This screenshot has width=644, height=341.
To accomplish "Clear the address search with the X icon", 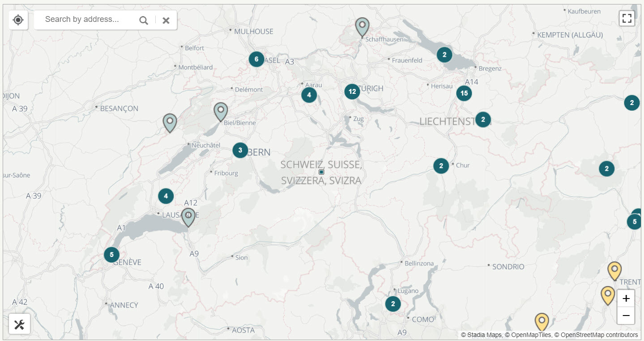I will (166, 20).
